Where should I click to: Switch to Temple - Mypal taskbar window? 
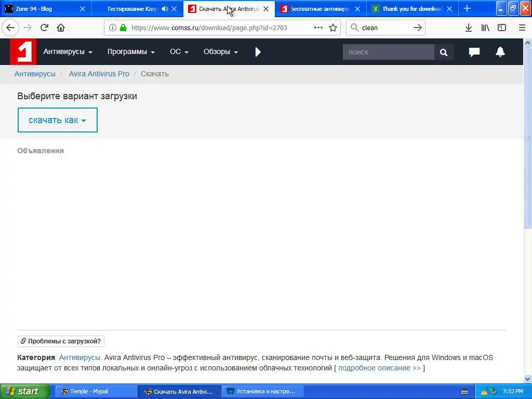(96, 392)
